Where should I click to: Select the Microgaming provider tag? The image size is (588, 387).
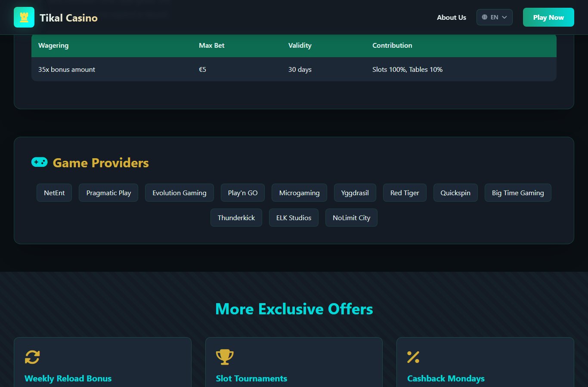tap(299, 193)
